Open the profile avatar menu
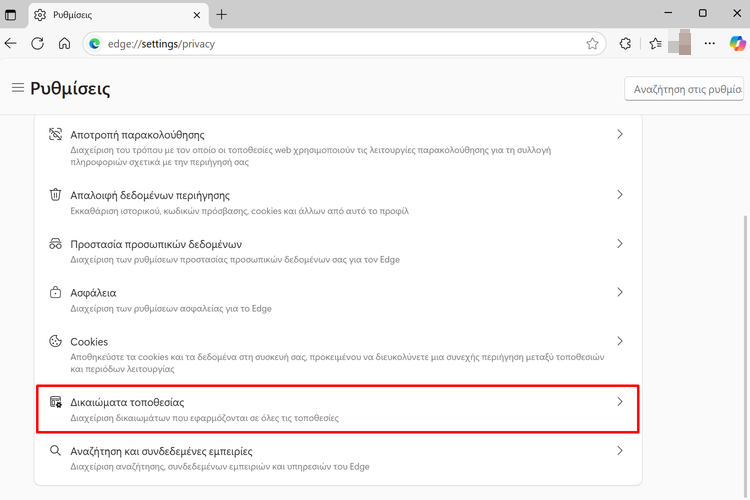750x500 pixels. (x=680, y=42)
